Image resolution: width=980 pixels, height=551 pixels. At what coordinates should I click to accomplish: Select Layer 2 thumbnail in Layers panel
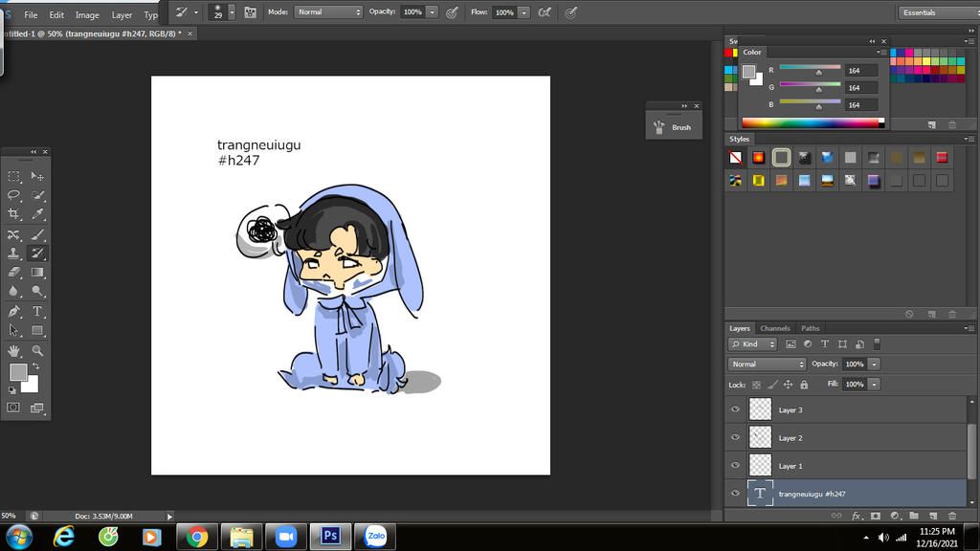(760, 438)
